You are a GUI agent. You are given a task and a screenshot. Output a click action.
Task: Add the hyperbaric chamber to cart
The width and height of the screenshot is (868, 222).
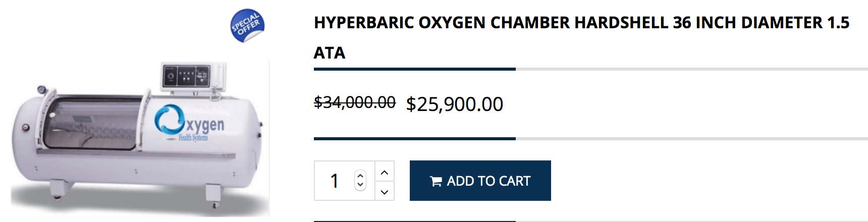tap(480, 181)
